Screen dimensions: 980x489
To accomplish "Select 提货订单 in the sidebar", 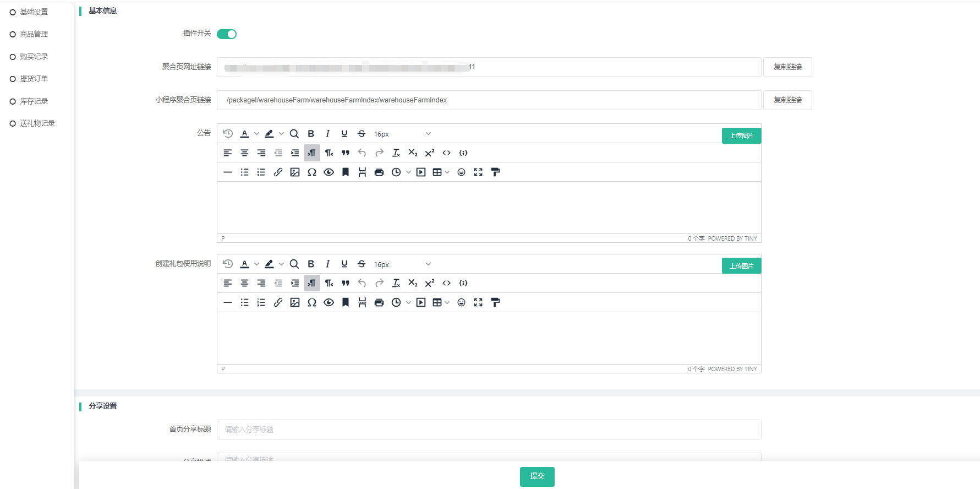I will tap(34, 79).
